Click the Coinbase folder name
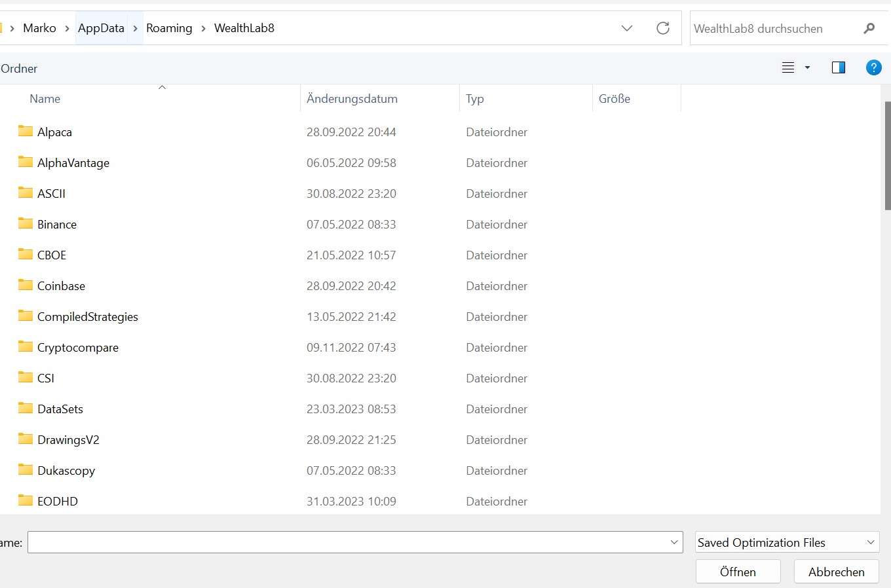891x588 pixels. (61, 285)
